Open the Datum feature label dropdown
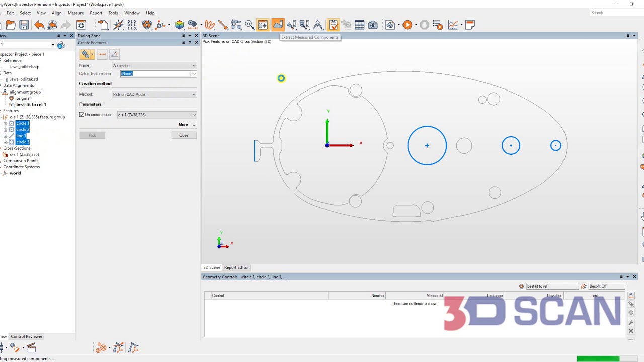 coord(194,74)
